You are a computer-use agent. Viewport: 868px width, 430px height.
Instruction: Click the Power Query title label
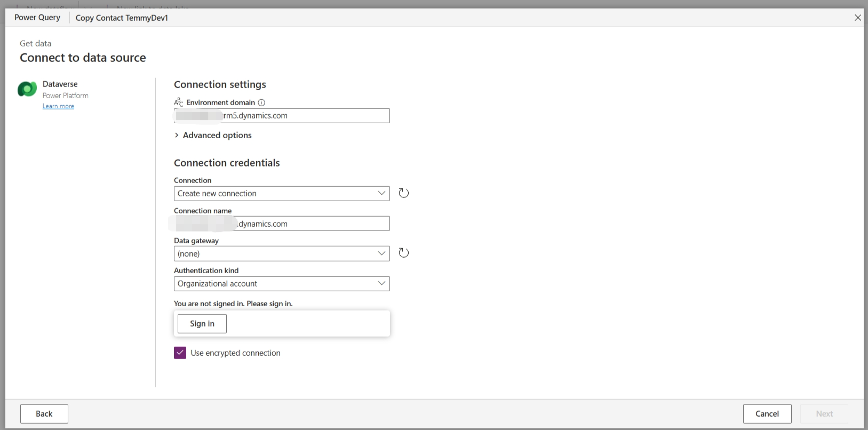(x=37, y=18)
